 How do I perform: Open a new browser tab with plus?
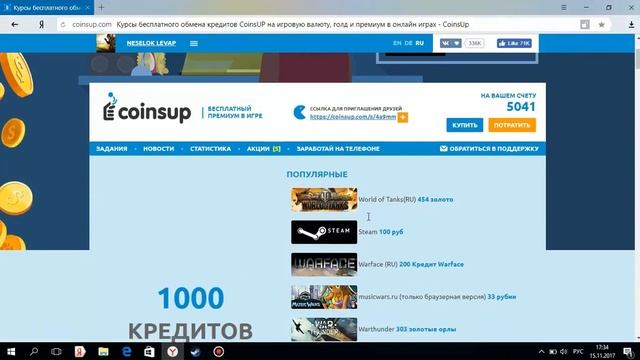[101, 7]
